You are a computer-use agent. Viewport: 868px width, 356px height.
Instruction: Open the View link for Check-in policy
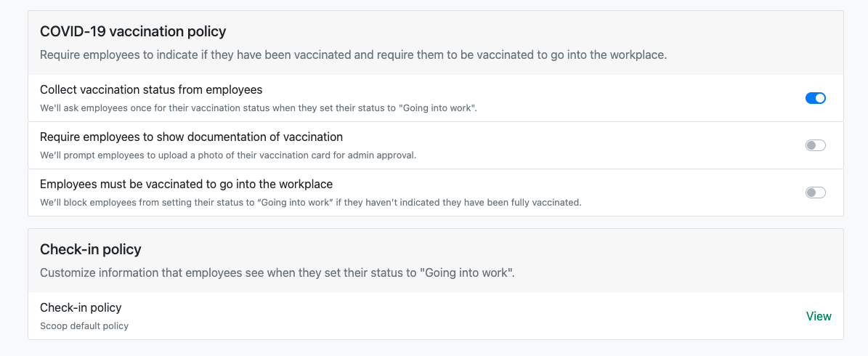[819, 316]
